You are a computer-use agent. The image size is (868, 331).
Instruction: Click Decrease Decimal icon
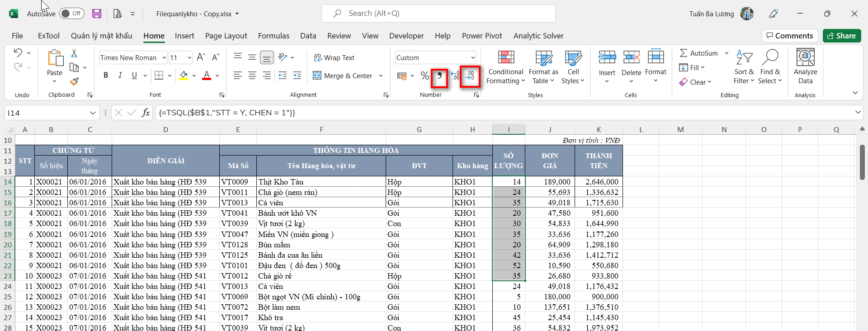tap(470, 76)
